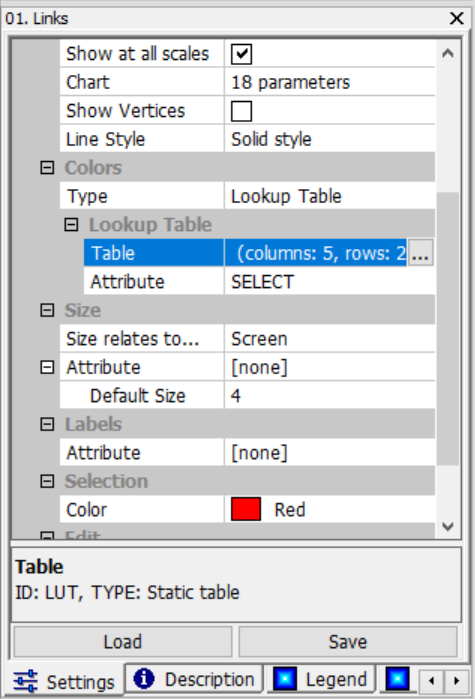Click the Line Style property label
The width and height of the screenshot is (475, 699).
point(106,140)
